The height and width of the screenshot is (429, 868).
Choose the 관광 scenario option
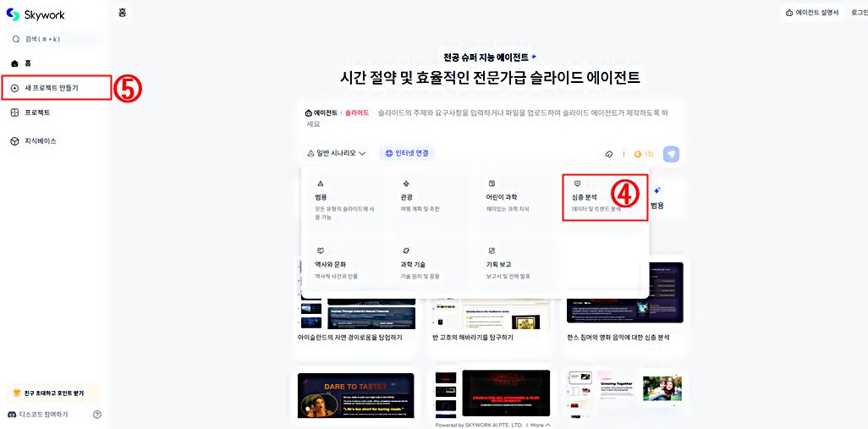tap(431, 200)
